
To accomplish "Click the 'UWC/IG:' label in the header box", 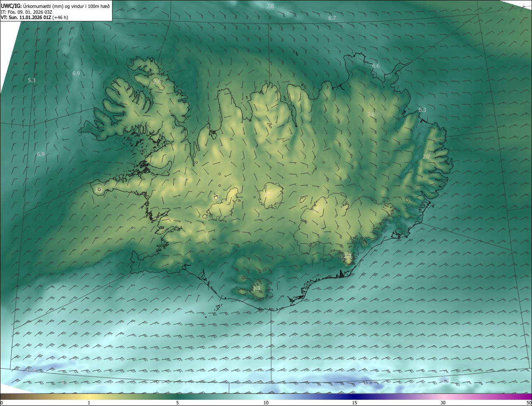I will [x=11, y=6].
